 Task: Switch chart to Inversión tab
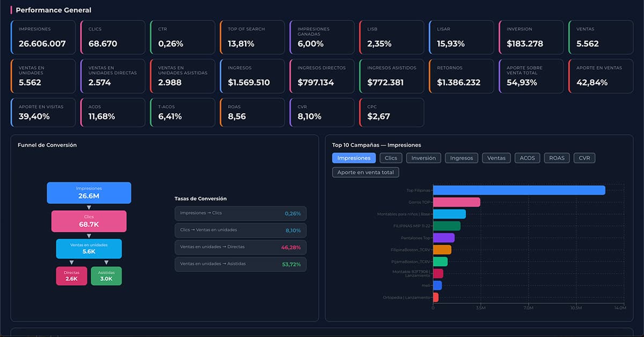click(x=424, y=158)
